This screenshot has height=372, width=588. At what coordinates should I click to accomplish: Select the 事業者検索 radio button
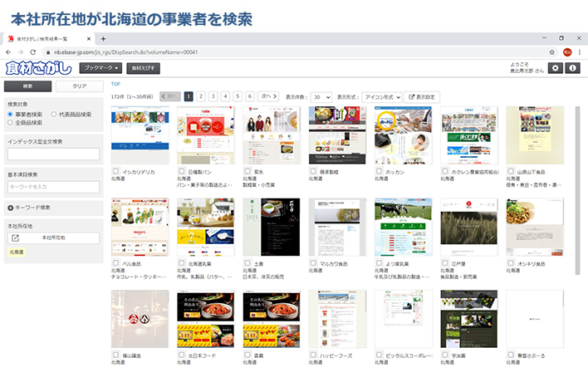(11, 114)
